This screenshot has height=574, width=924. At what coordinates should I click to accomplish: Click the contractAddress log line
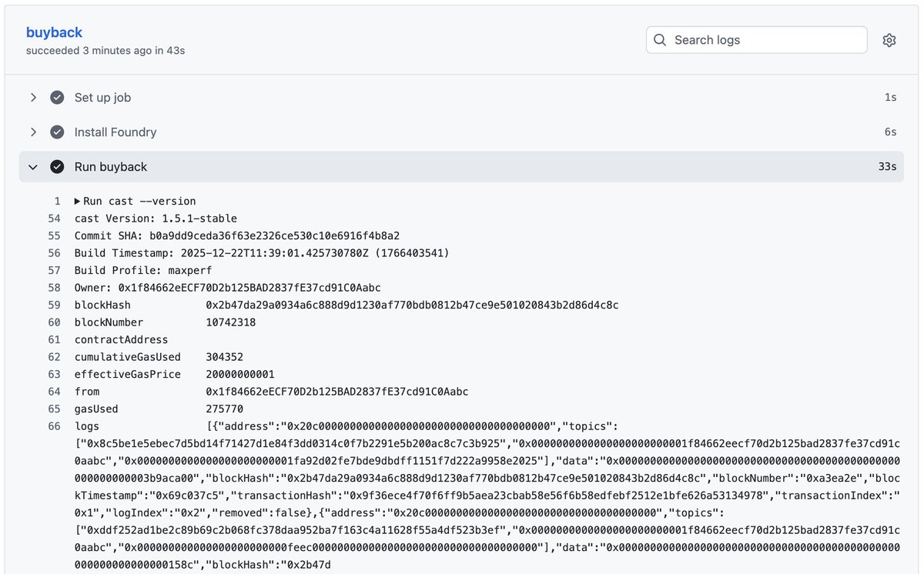[x=121, y=340]
